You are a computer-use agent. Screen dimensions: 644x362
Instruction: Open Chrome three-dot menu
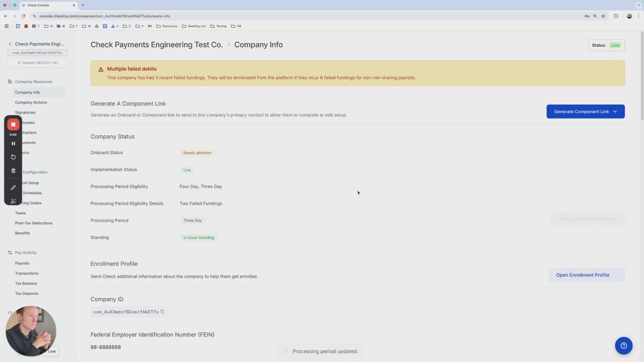(638, 16)
